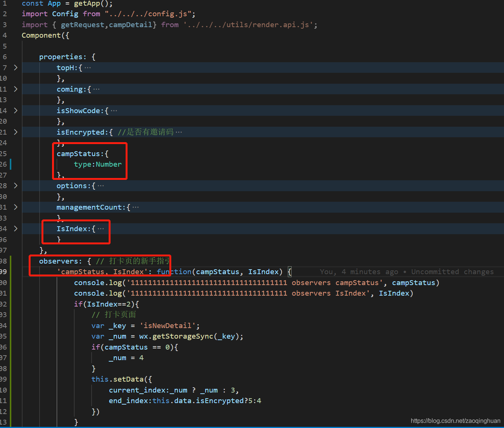
Task: Expand the folded coming property block
Action: [x=15, y=89]
